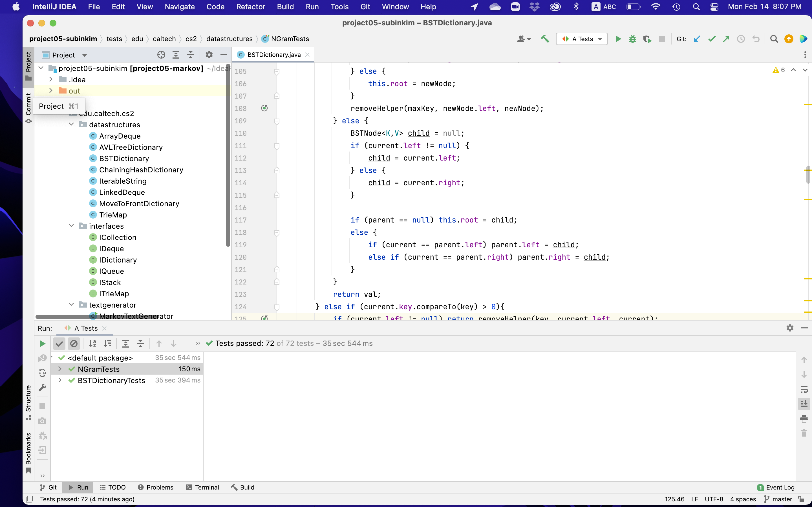
Task: Switch to the Terminal tool window tab
Action: [x=203, y=487]
